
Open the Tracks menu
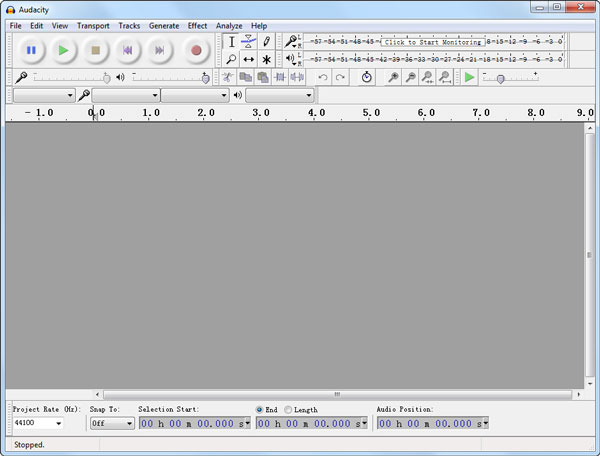pyautogui.click(x=129, y=26)
